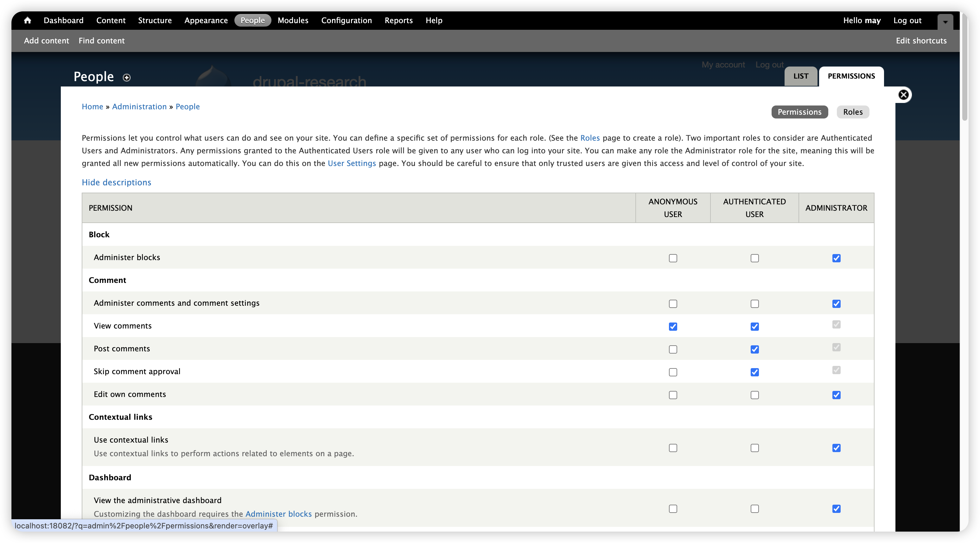Screen dimensions: 980x543
Task: Click Add content shortcut
Action: click(47, 40)
